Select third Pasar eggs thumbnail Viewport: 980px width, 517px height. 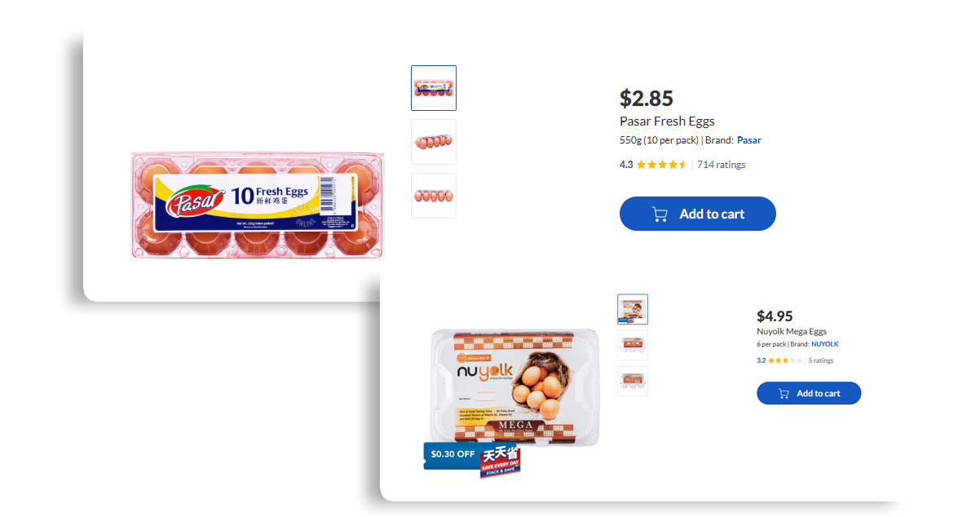(x=434, y=196)
